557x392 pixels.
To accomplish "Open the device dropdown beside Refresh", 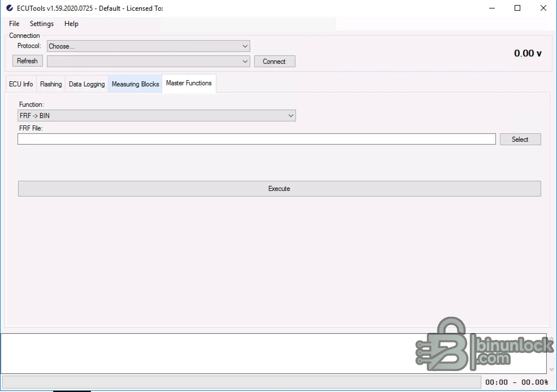I will point(148,61).
